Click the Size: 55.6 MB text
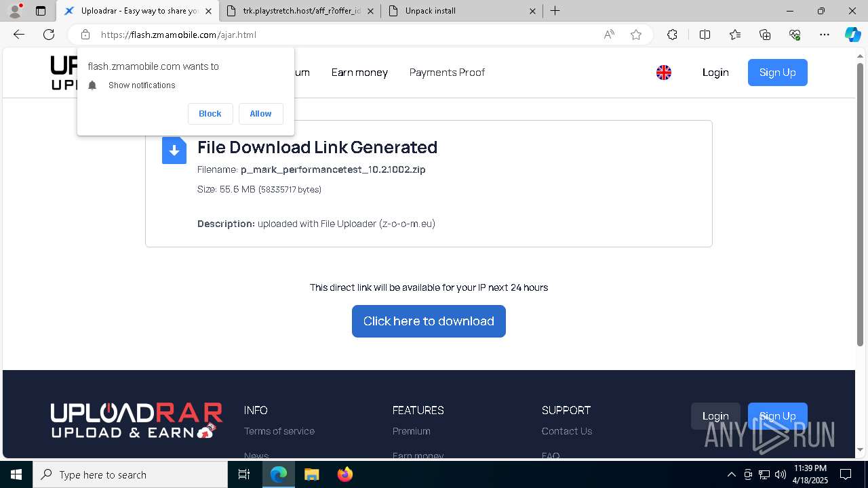The width and height of the screenshot is (868, 488). 259,189
